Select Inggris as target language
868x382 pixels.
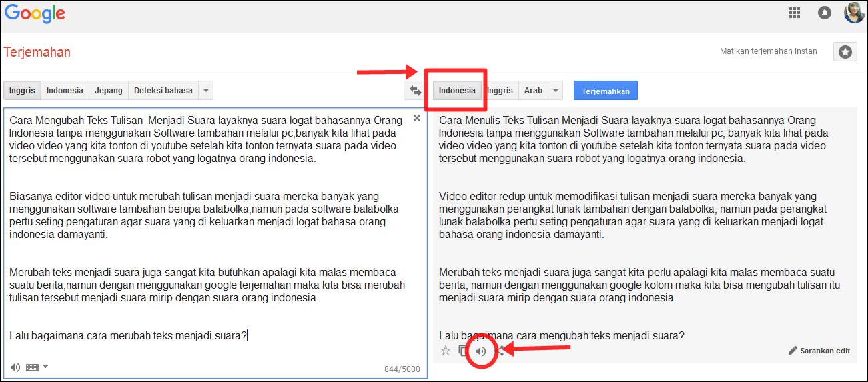coord(500,91)
